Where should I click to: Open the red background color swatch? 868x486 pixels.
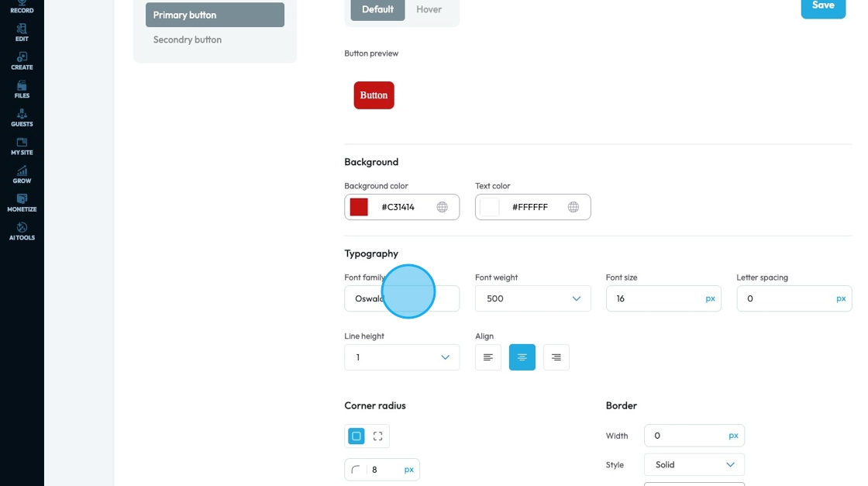coord(359,207)
